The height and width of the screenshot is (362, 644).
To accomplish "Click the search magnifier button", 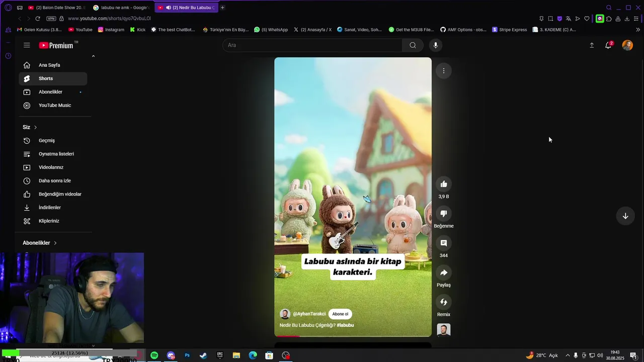I will click(x=413, y=45).
